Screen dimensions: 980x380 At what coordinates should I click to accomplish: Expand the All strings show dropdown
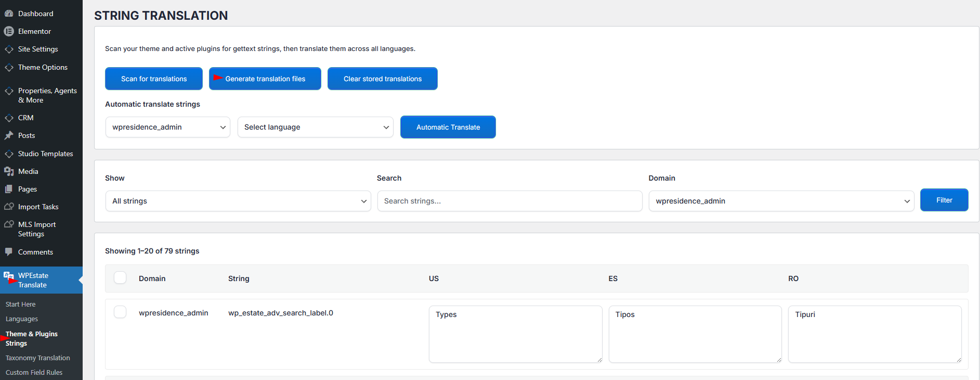click(x=238, y=201)
